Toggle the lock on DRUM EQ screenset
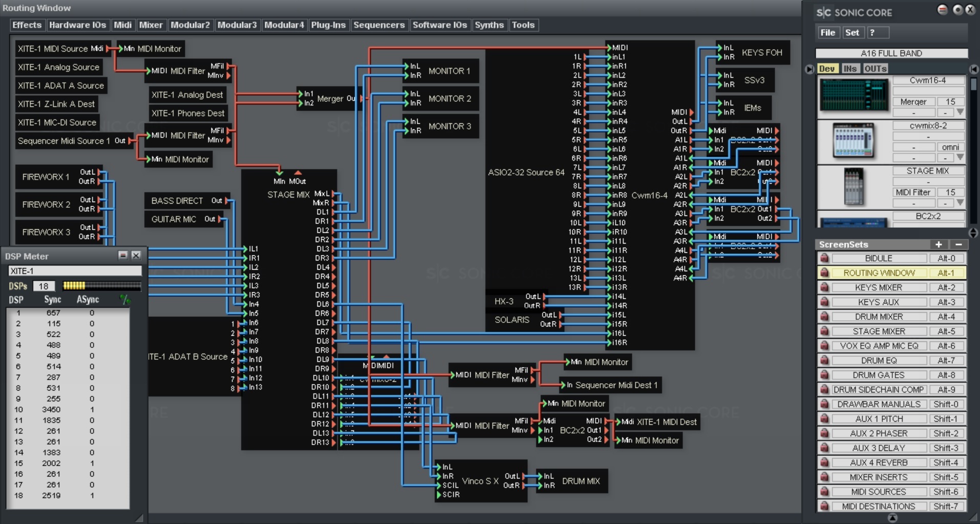Image resolution: width=980 pixels, height=524 pixels. click(824, 360)
